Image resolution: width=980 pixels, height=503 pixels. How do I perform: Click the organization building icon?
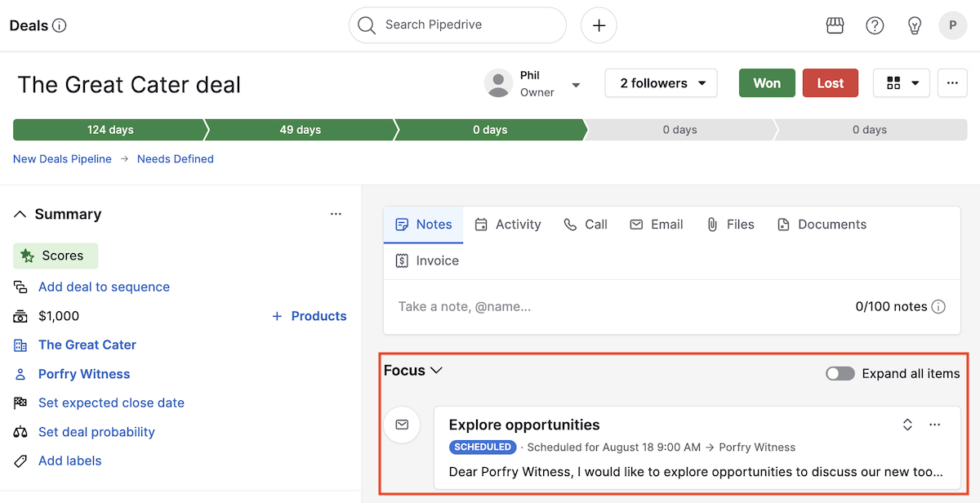pyautogui.click(x=20, y=345)
